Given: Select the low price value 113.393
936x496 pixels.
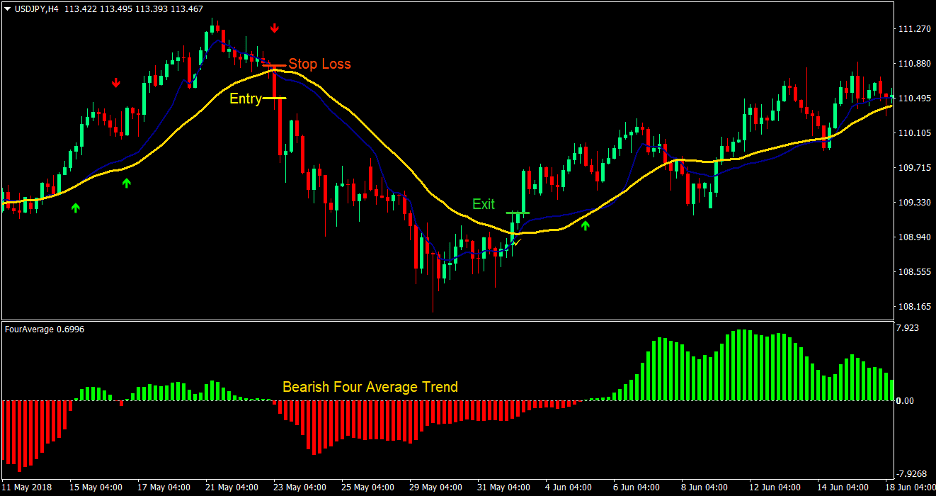Looking at the screenshot, I should point(152,9).
